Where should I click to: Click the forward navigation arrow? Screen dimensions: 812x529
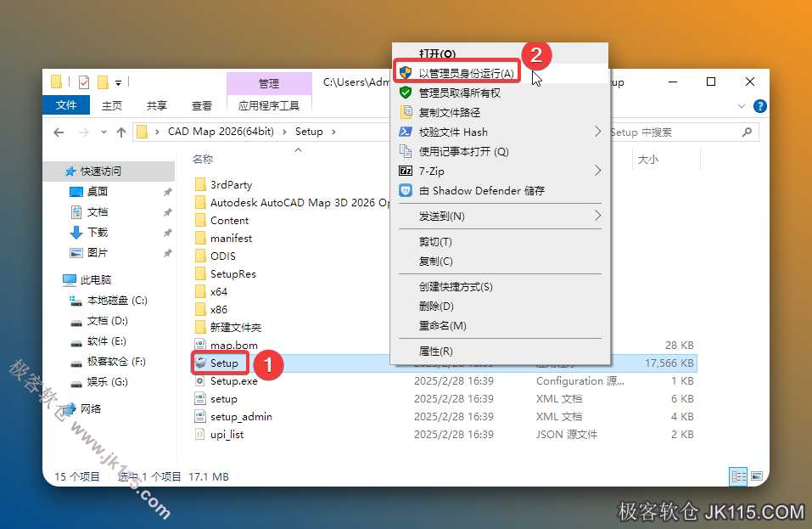[x=83, y=132]
